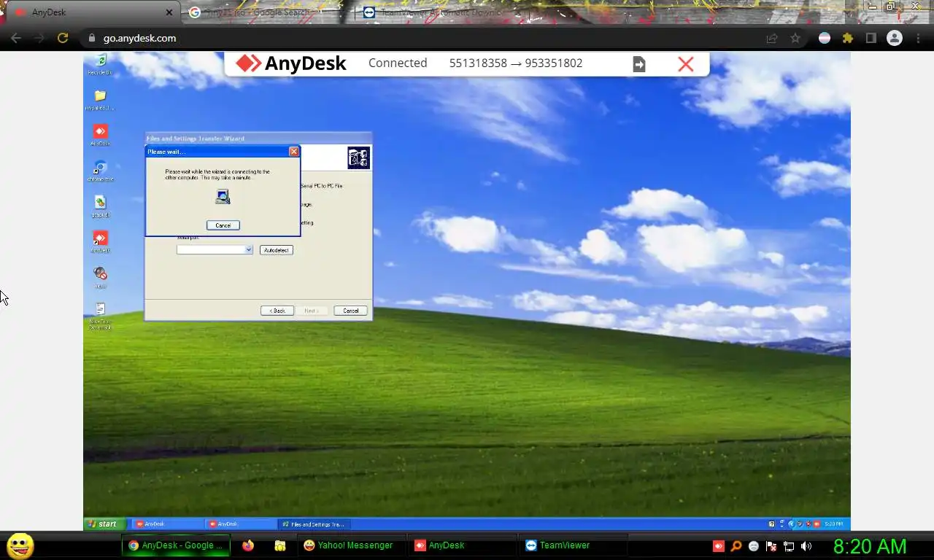Select the AnyDesk shortcut icon with arrow overlay

(100, 241)
